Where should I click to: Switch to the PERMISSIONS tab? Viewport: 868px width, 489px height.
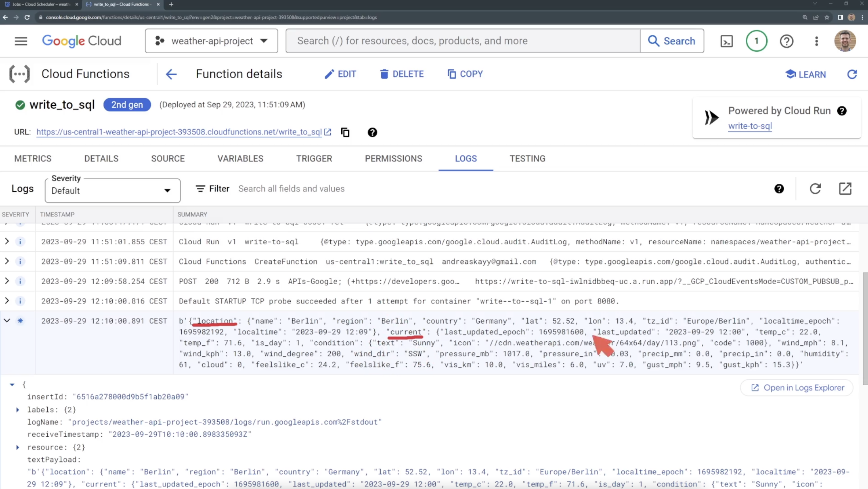[393, 159]
